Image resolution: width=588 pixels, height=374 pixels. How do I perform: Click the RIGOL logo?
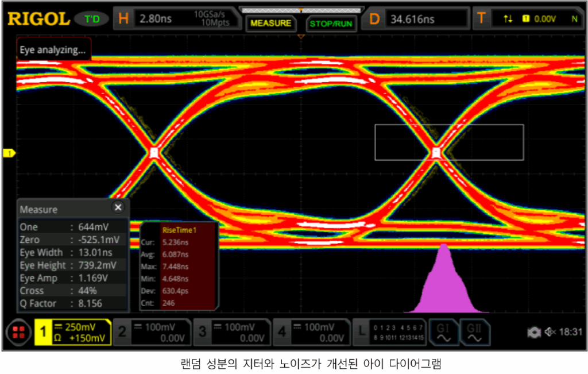(x=38, y=19)
